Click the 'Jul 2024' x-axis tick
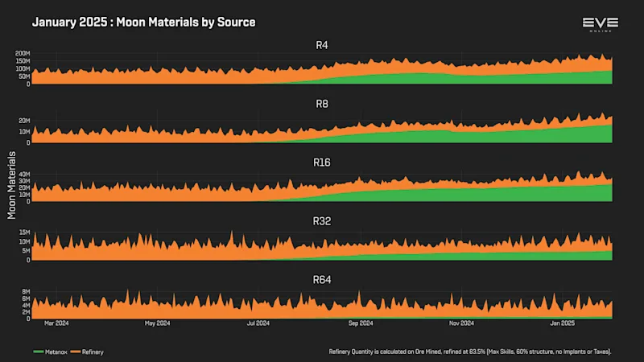This screenshot has height=362, width=644. click(x=258, y=323)
